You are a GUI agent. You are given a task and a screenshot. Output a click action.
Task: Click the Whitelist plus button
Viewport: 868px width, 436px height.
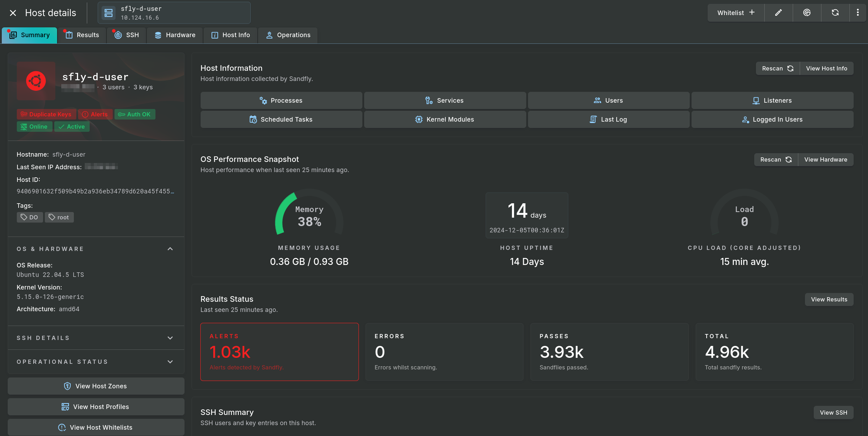(736, 13)
